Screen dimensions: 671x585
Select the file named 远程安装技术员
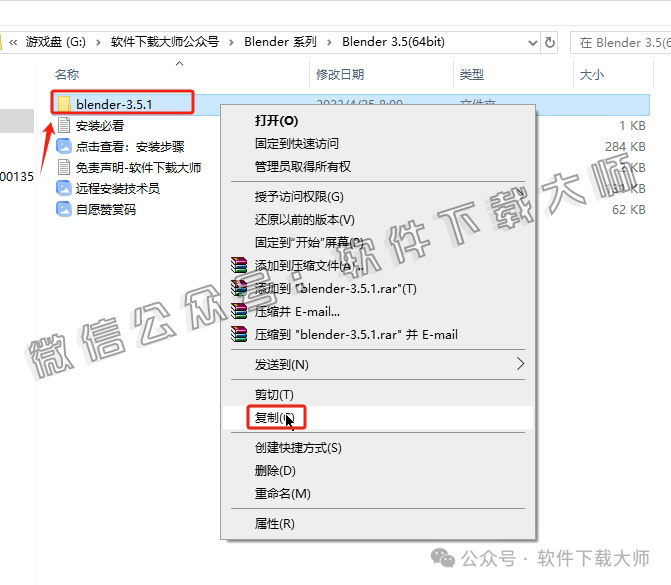(x=118, y=188)
